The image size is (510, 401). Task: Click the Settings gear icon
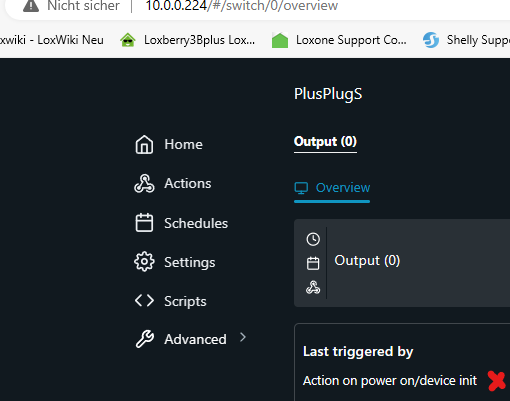144,262
